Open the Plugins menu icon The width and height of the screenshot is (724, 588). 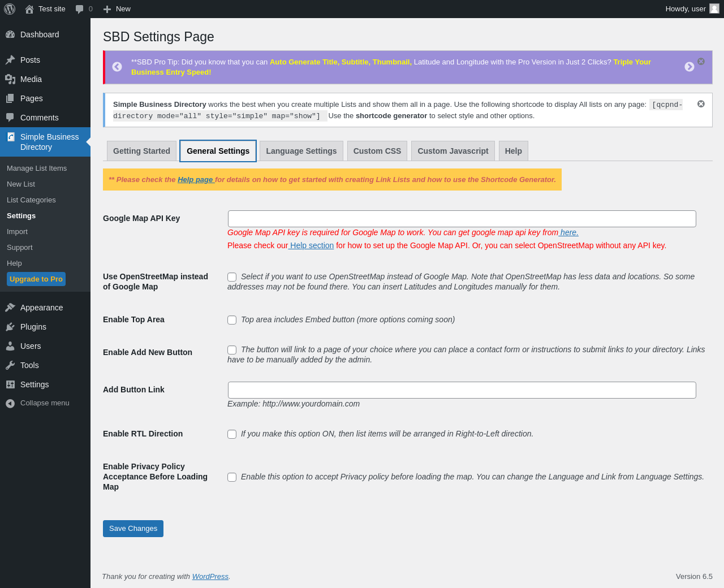coord(10,327)
